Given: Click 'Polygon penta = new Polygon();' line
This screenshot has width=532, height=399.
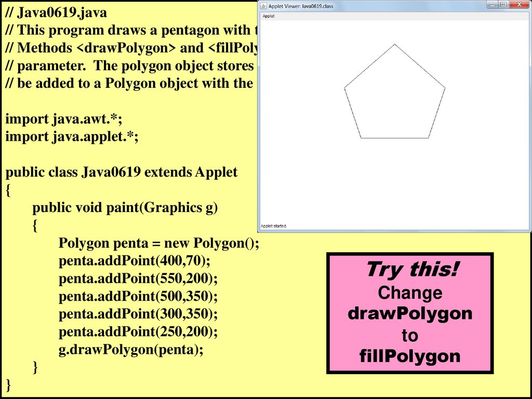Looking at the screenshot, I should 159,243.
